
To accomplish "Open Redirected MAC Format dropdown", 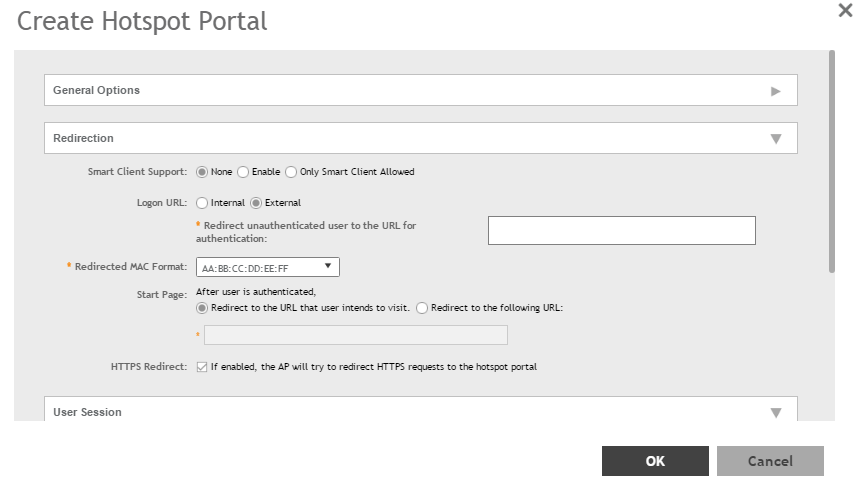I will pyautogui.click(x=267, y=267).
